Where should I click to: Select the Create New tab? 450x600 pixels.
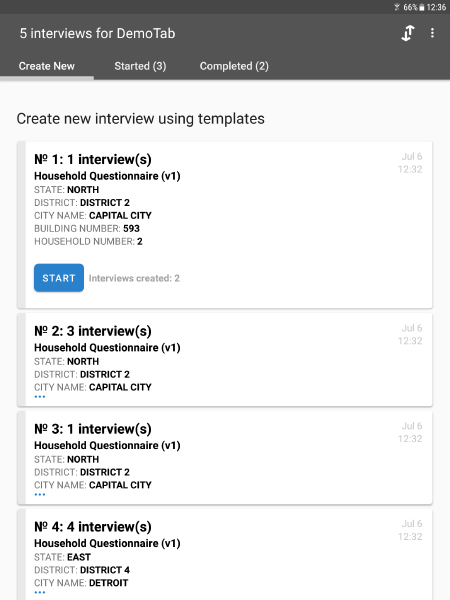(x=47, y=66)
